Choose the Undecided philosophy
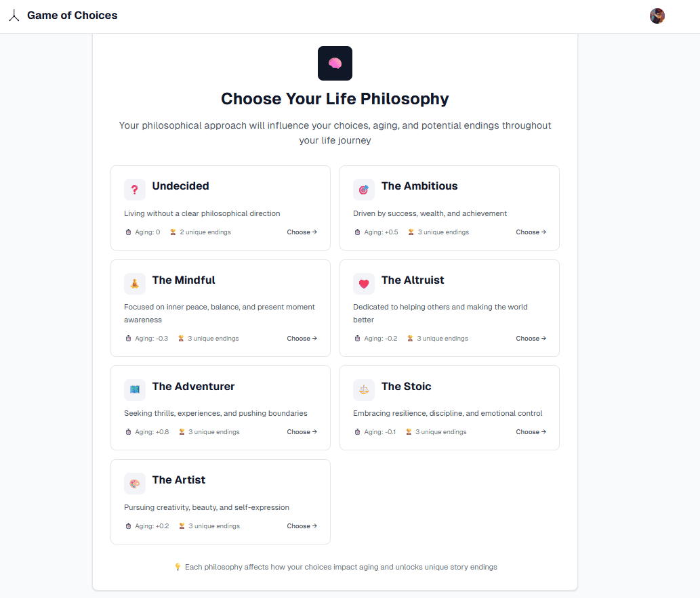Image resolution: width=700 pixels, height=598 pixels. pyautogui.click(x=302, y=232)
